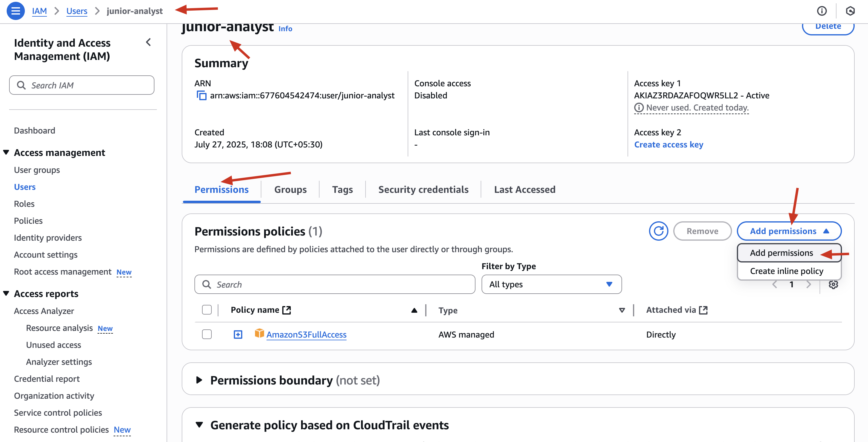Screen dimensions: 868x442
Task: Open Organization activity nav item
Action: tap(54, 396)
